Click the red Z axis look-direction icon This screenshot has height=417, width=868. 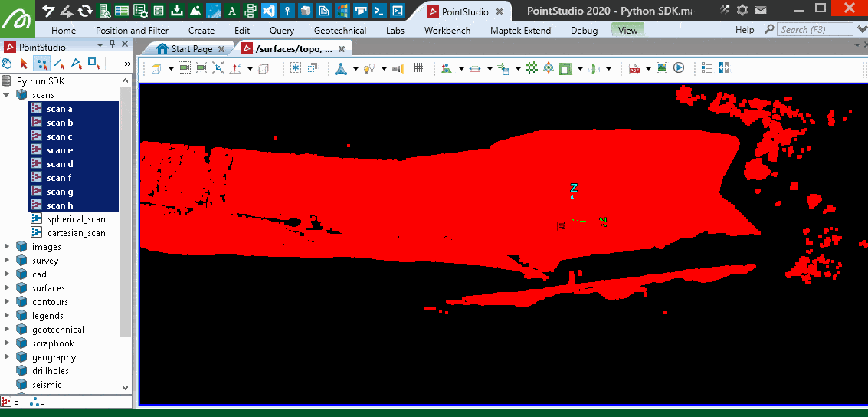pyautogui.click(x=236, y=68)
